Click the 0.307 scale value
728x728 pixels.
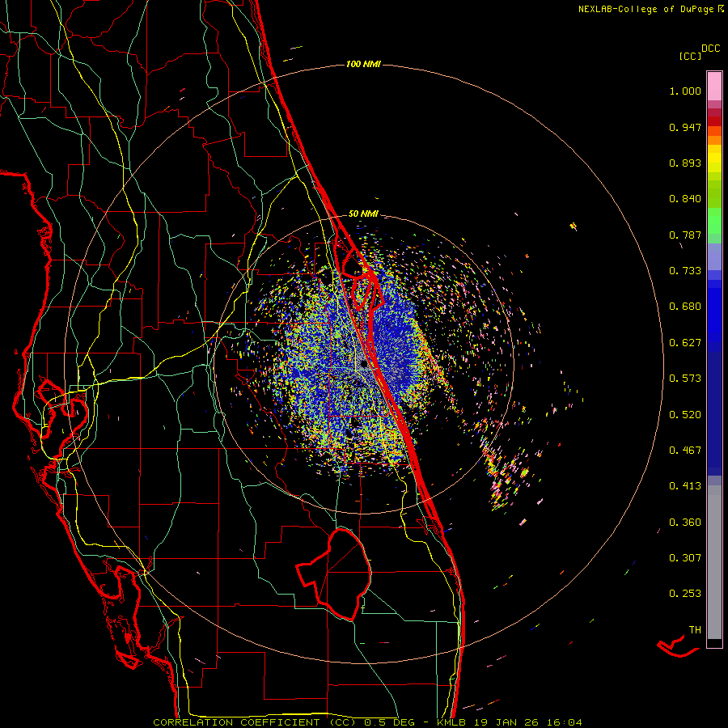click(685, 558)
